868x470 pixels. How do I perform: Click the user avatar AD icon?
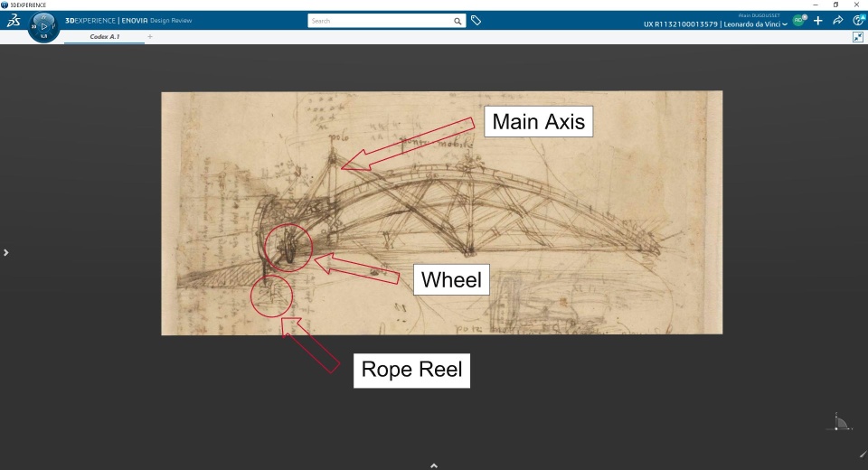click(x=798, y=21)
